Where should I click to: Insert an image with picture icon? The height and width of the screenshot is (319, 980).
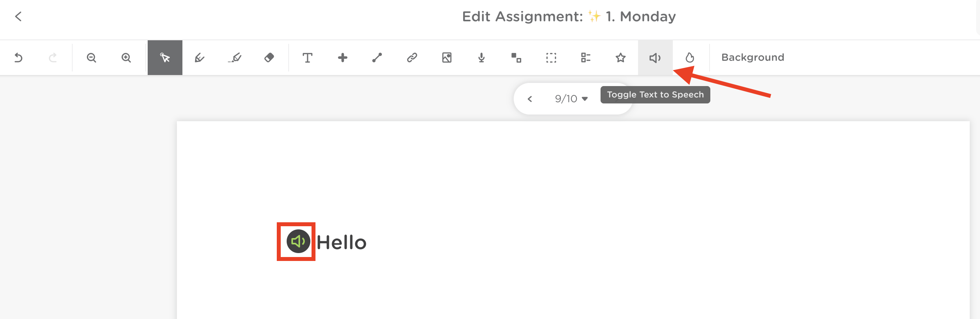pyautogui.click(x=447, y=58)
